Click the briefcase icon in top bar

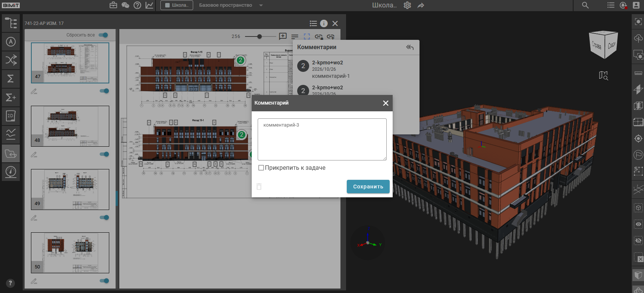point(113,5)
